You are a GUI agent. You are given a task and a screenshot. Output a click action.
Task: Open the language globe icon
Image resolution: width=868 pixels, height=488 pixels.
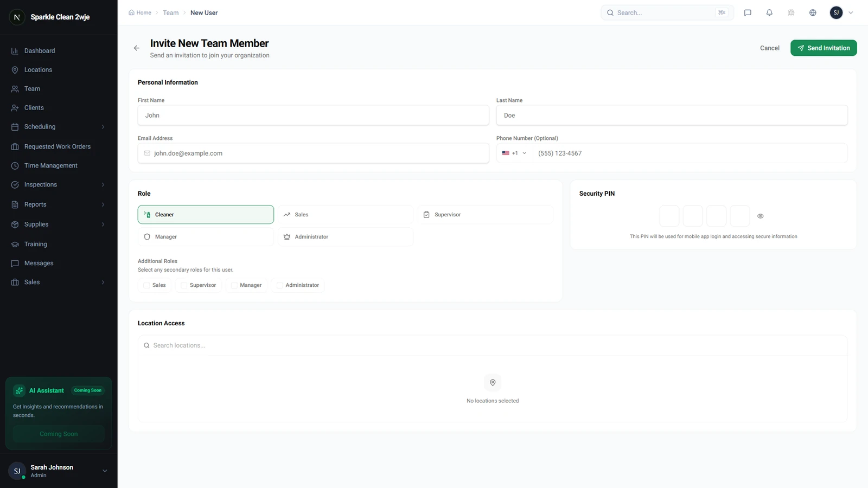tap(813, 12)
